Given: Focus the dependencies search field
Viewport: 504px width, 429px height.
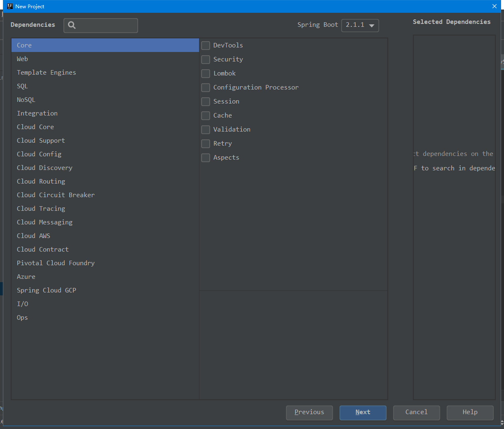Looking at the screenshot, I should tap(101, 25).
